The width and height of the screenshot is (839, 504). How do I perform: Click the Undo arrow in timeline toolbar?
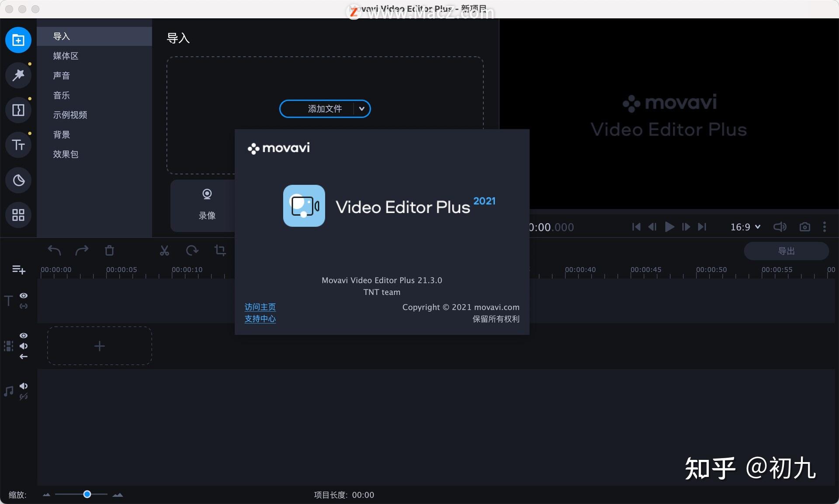pyautogui.click(x=54, y=250)
